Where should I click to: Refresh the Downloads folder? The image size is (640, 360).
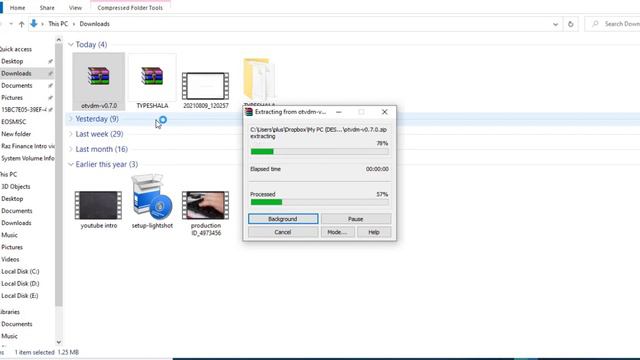point(571,24)
